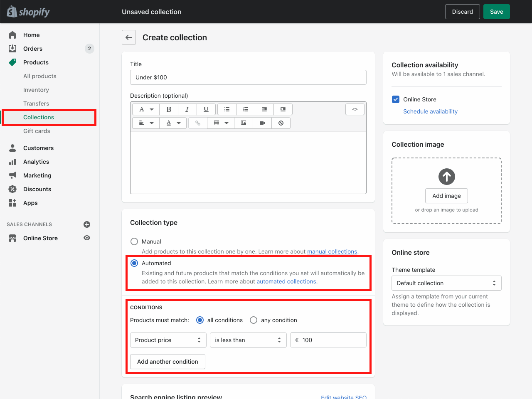Viewport: 532px width, 399px height.
Task: Select the 'any condition' matching option
Action: point(254,320)
